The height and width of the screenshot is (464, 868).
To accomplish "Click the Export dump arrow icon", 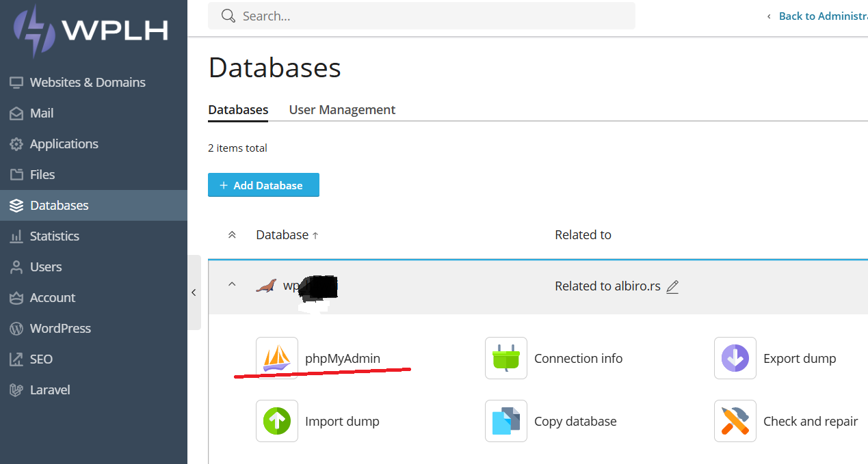I will (x=735, y=358).
